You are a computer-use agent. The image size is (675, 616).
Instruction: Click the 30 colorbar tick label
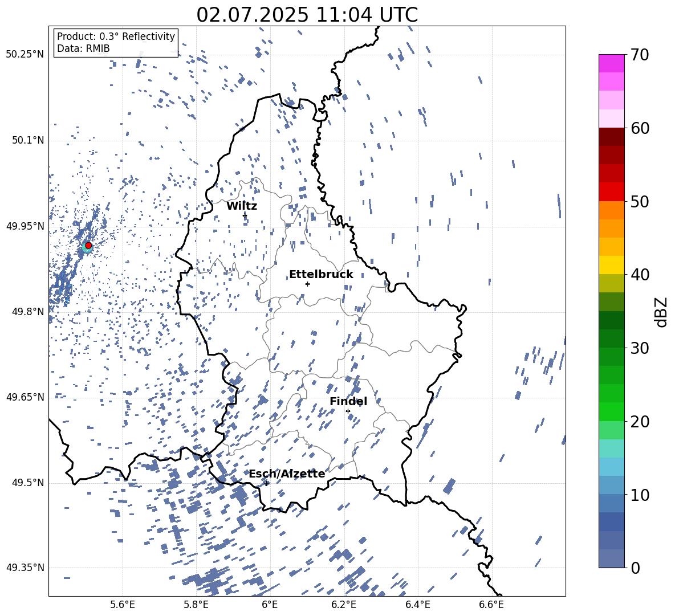[640, 348]
